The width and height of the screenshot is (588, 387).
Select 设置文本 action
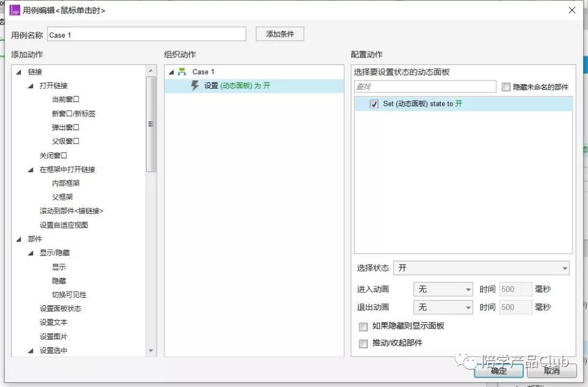point(53,323)
